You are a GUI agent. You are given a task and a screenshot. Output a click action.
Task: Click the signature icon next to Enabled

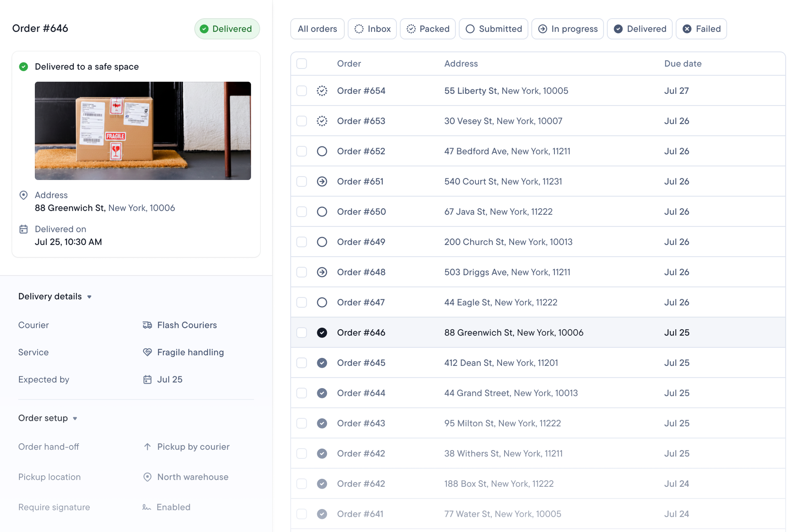pyautogui.click(x=147, y=507)
